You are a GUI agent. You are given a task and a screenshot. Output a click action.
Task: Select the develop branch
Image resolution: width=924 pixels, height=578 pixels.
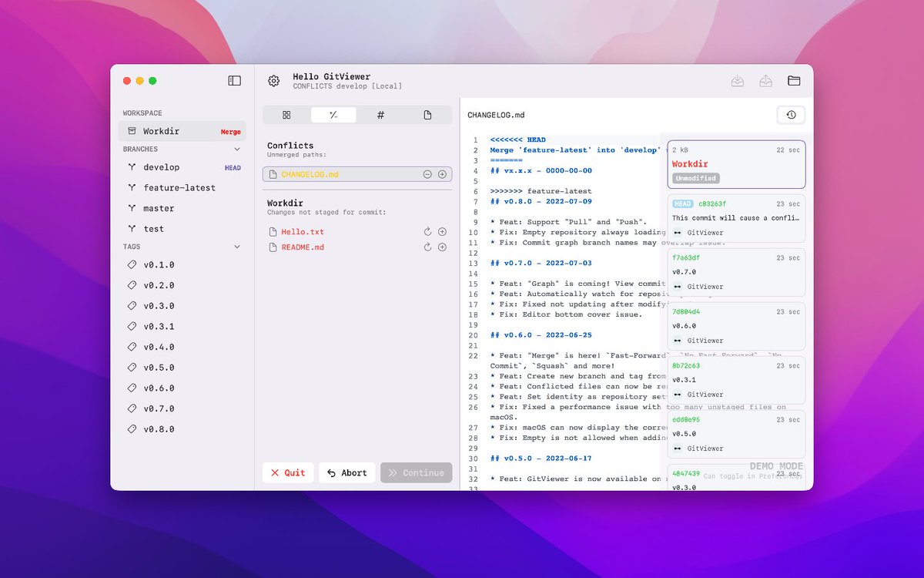[x=182, y=167]
